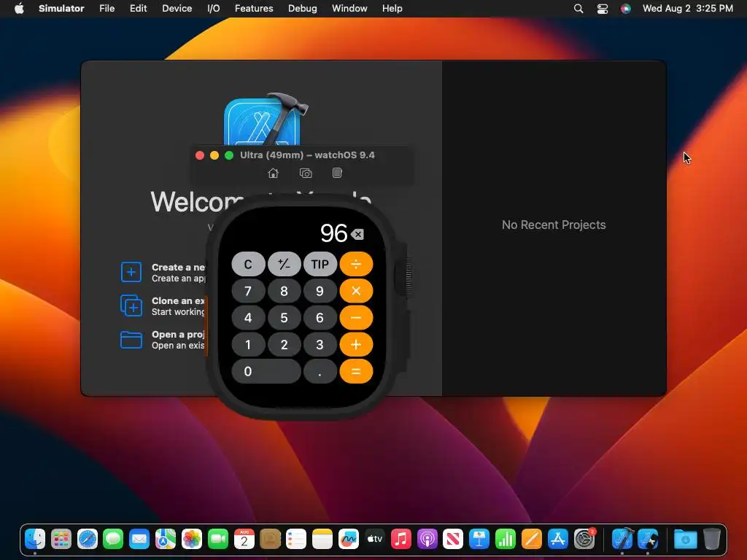The height and width of the screenshot is (560, 747).
Task: Tap the divide key
Action: (x=356, y=264)
